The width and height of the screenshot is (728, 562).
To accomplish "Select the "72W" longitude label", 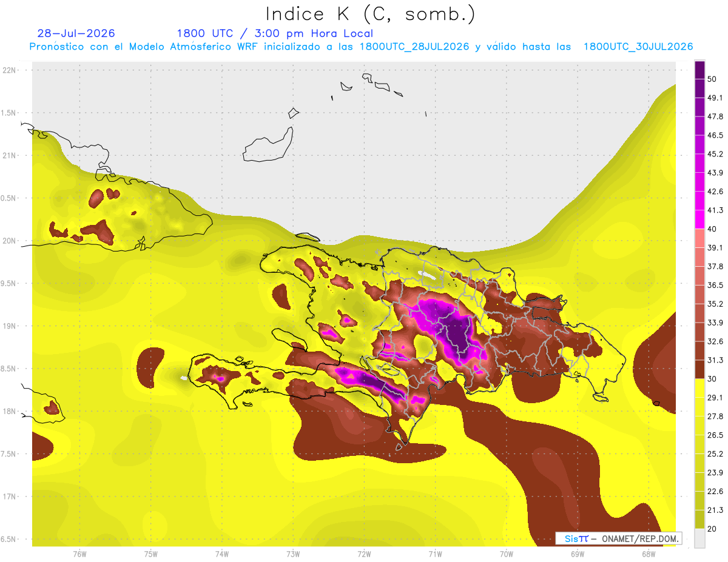I will (364, 554).
